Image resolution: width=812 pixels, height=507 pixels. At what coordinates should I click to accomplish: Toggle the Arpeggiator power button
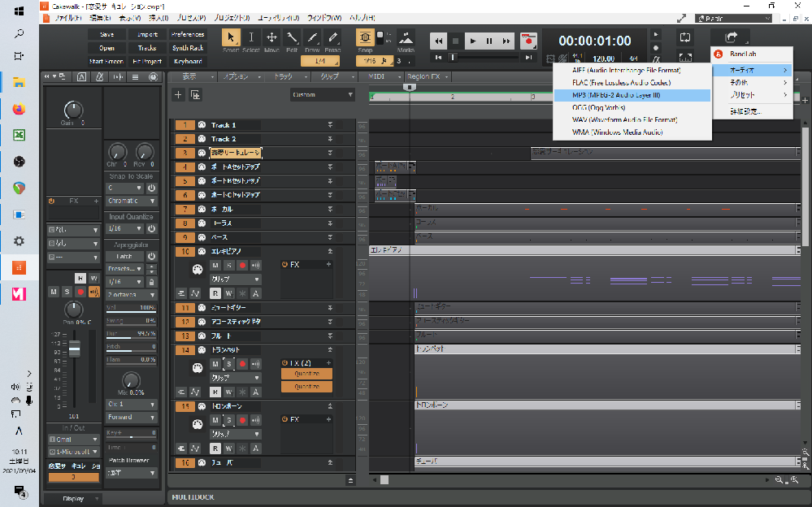tap(151, 257)
